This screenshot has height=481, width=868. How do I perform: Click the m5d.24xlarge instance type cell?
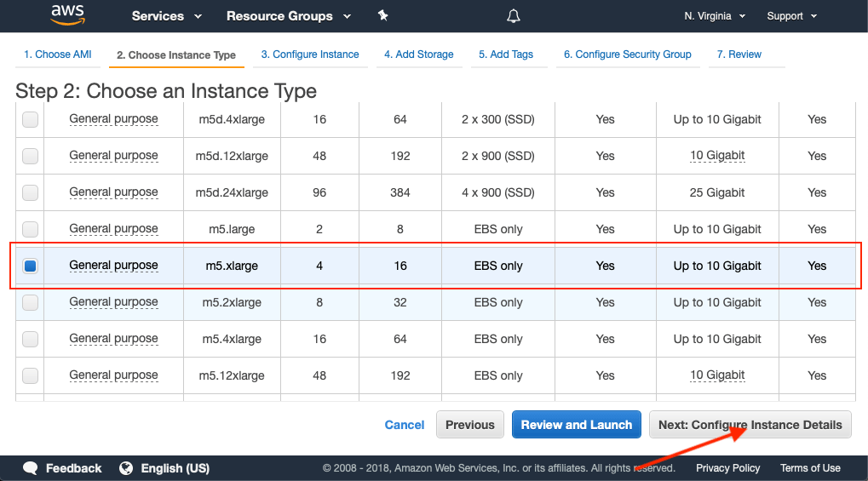coord(232,192)
